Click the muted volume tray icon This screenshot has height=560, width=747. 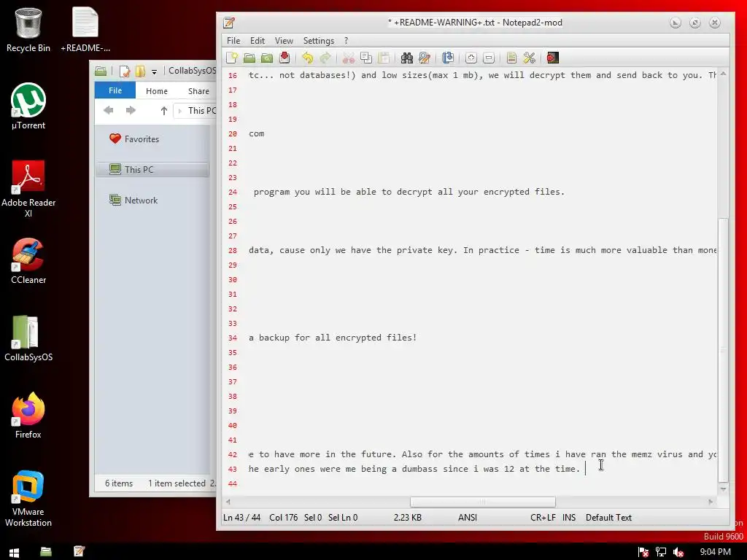point(678,553)
